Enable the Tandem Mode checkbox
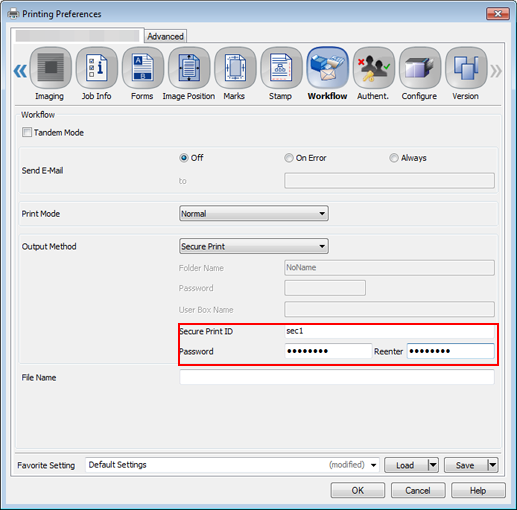This screenshot has width=517, height=510. click(27, 132)
